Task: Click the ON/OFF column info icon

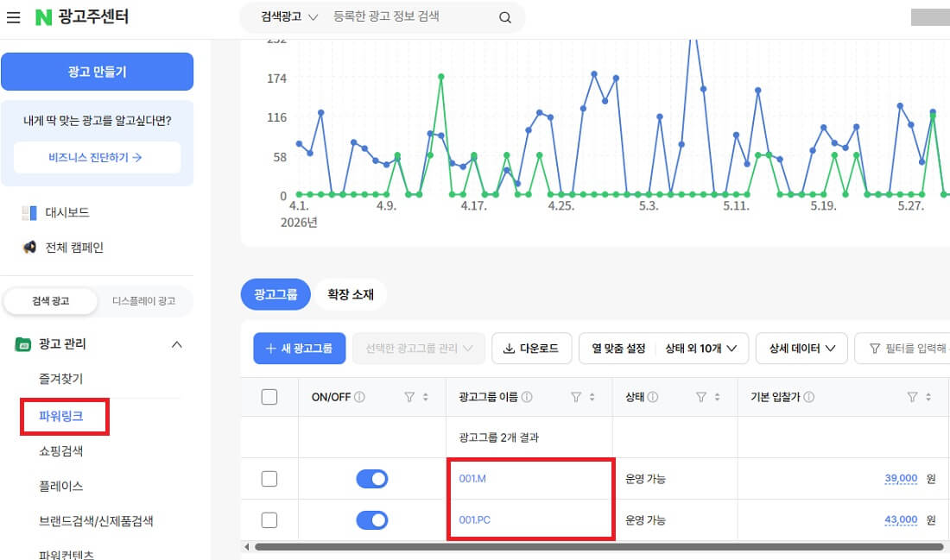Action: (359, 397)
